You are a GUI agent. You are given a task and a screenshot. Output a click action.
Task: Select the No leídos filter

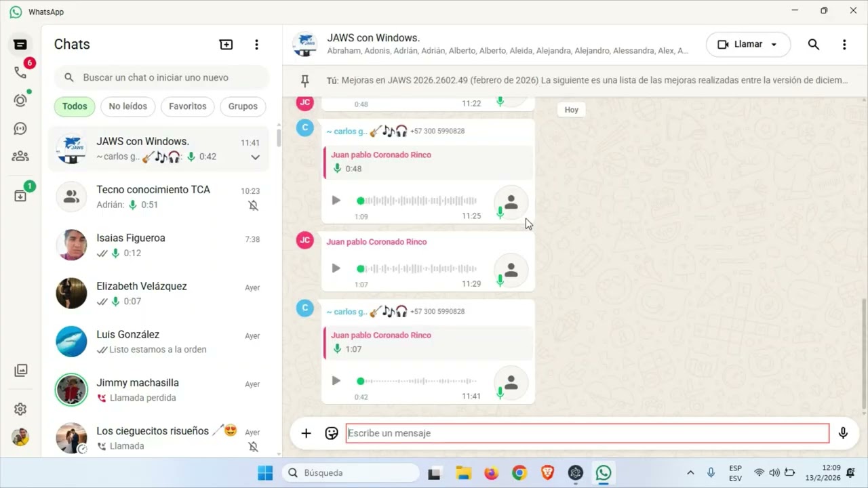[128, 106]
